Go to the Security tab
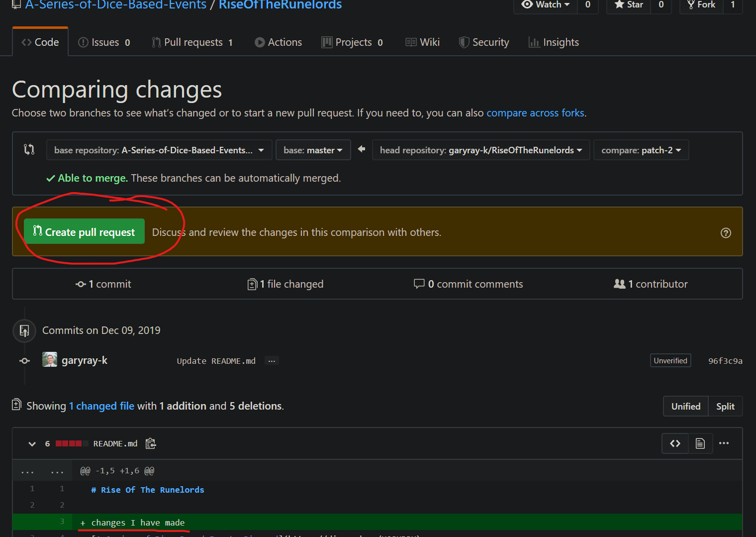 pyautogui.click(x=484, y=42)
